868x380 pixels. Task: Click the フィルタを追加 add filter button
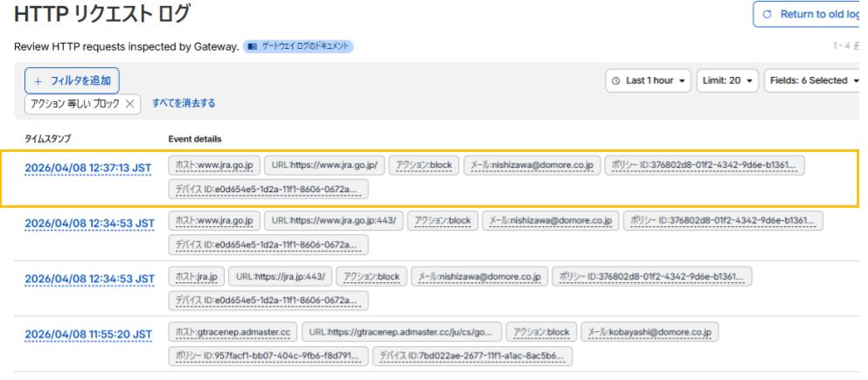pyautogui.click(x=72, y=81)
